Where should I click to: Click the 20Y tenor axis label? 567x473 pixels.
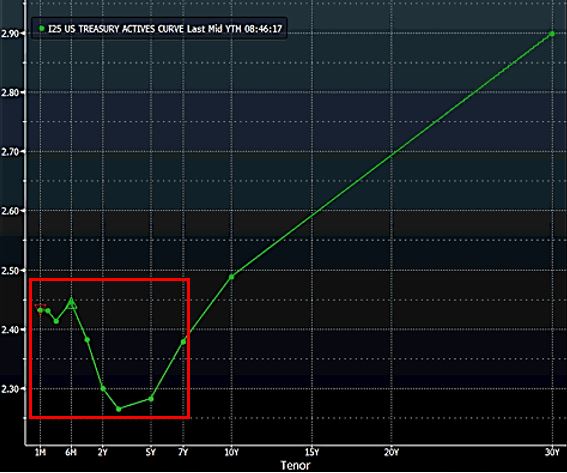391,452
